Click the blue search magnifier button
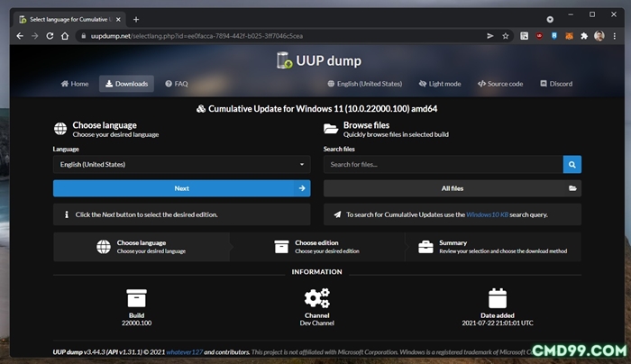 coord(572,165)
